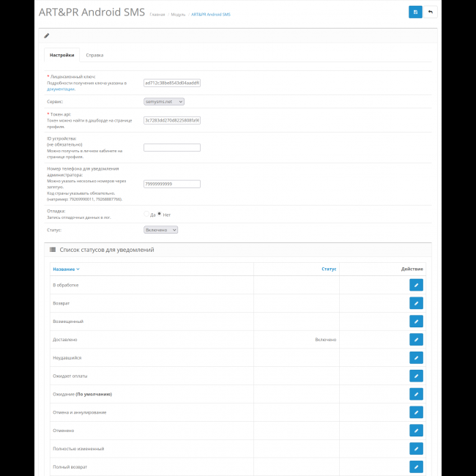Click pencil icon for 'Возврат' status
Screen dimensions: 476x476
pyautogui.click(x=416, y=303)
